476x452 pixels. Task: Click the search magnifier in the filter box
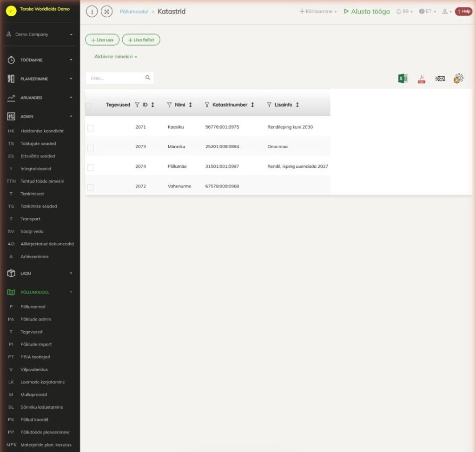pyautogui.click(x=148, y=78)
